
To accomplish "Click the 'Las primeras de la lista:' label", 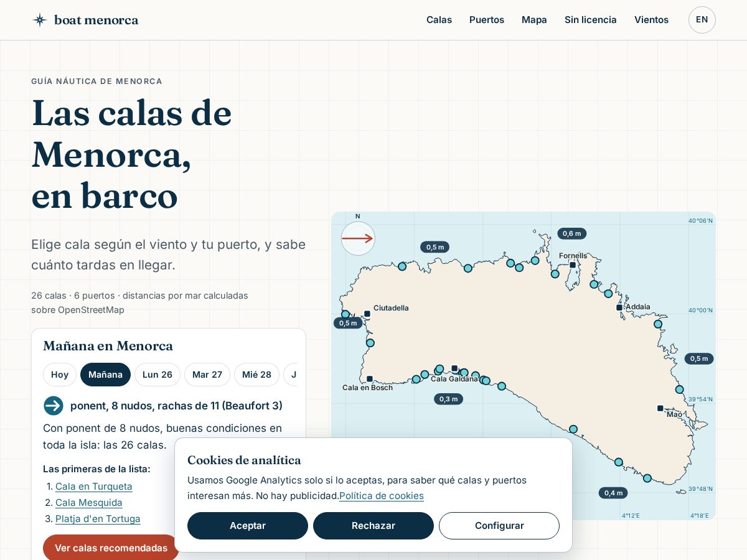I will click(x=96, y=469).
